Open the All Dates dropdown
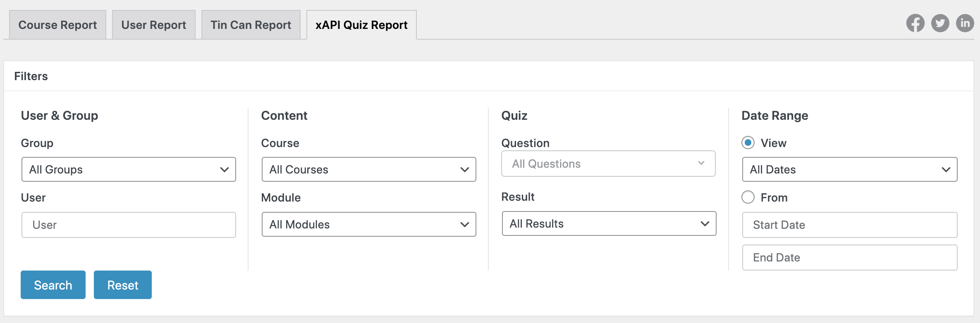The width and height of the screenshot is (980, 323). 849,169
